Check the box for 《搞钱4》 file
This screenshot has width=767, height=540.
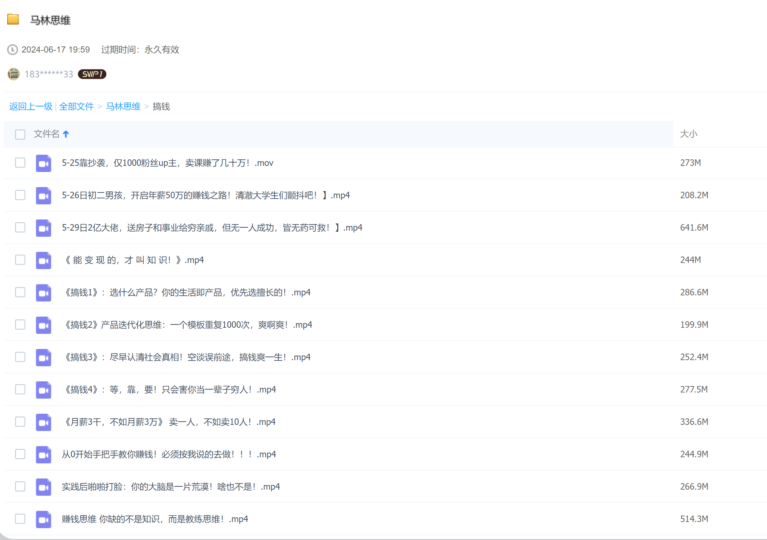[20, 389]
